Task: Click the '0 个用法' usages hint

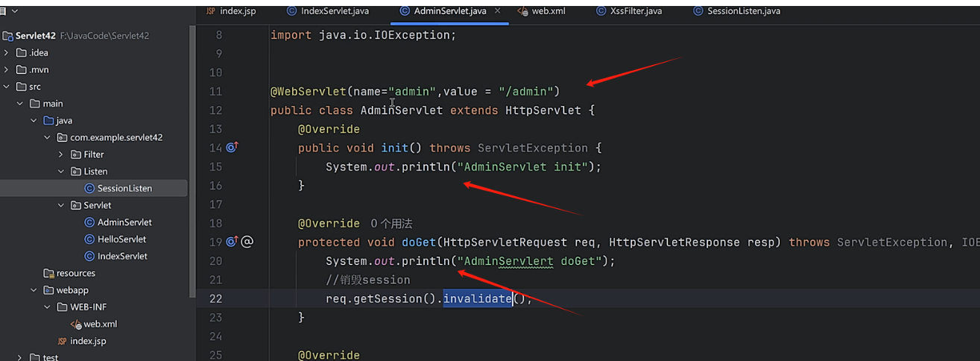Action: pyautogui.click(x=391, y=224)
